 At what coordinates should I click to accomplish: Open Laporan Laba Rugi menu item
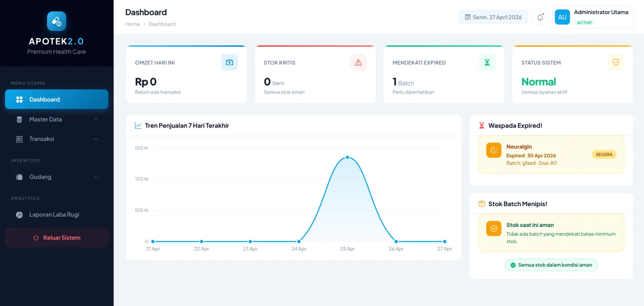[54, 215]
